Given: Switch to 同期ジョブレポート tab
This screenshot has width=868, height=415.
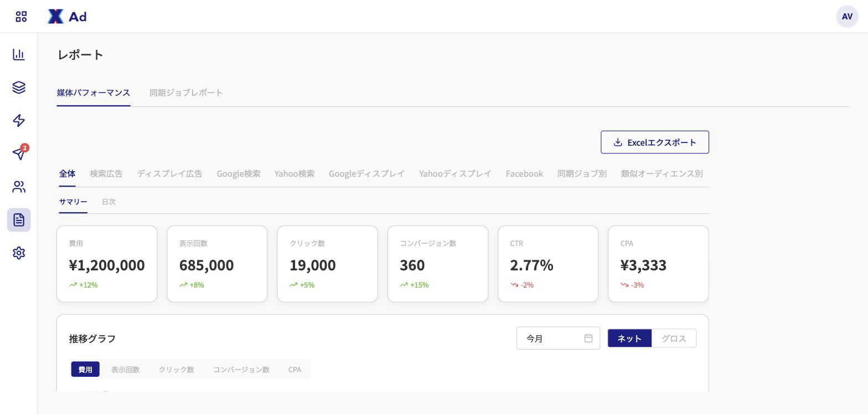Looking at the screenshot, I should [186, 93].
